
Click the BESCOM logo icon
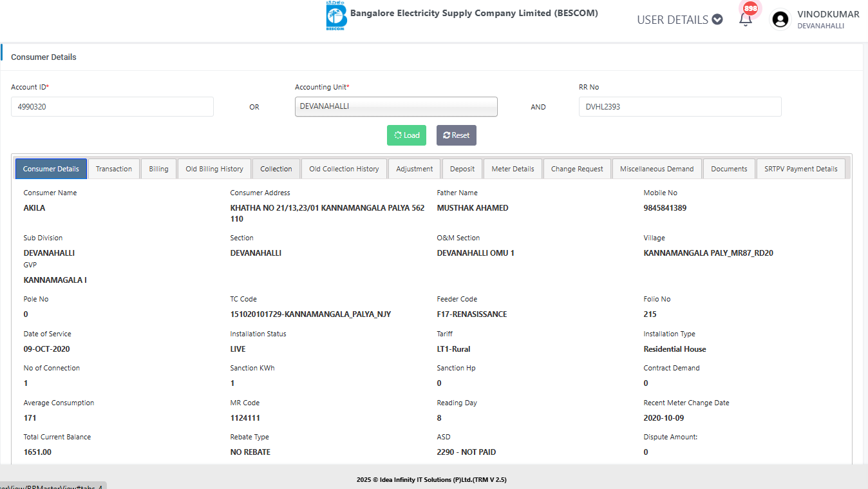(x=335, y=16)
